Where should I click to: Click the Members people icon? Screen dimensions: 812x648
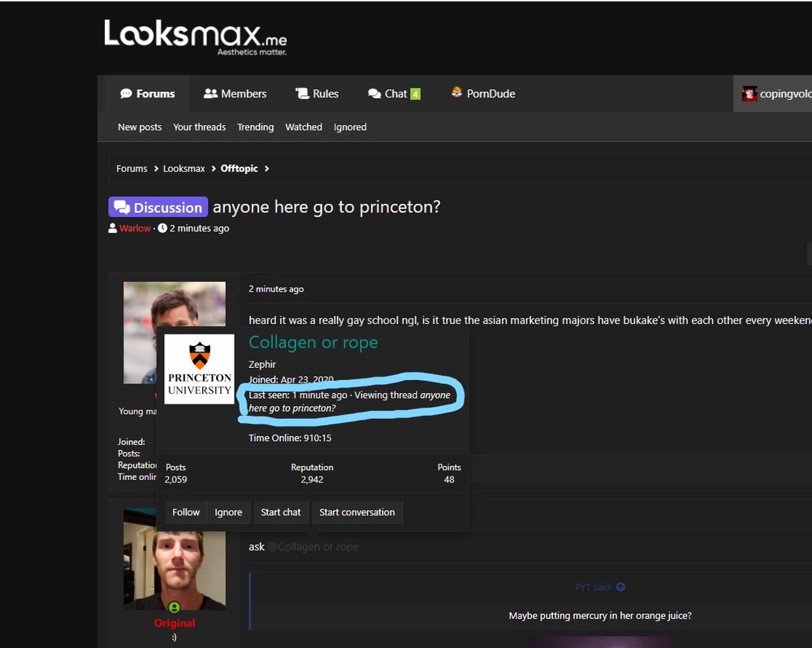210,93
